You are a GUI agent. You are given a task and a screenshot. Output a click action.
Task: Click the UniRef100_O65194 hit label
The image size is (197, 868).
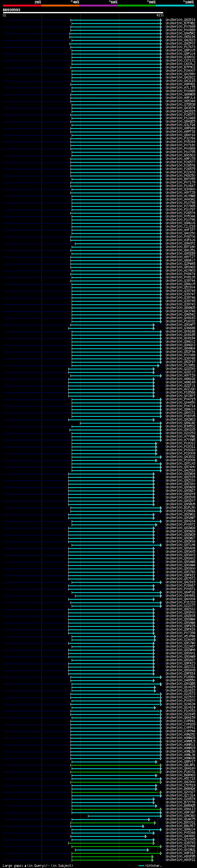(180, 37)
